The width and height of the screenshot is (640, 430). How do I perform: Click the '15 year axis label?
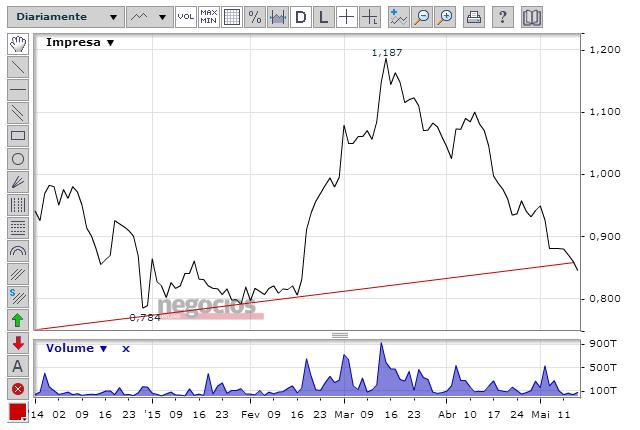(153, 414)
